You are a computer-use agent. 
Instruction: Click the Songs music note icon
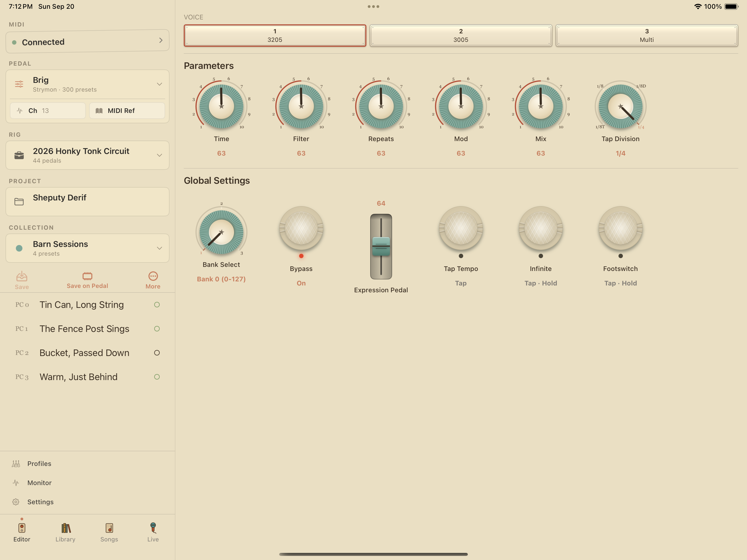coord(109,528)
